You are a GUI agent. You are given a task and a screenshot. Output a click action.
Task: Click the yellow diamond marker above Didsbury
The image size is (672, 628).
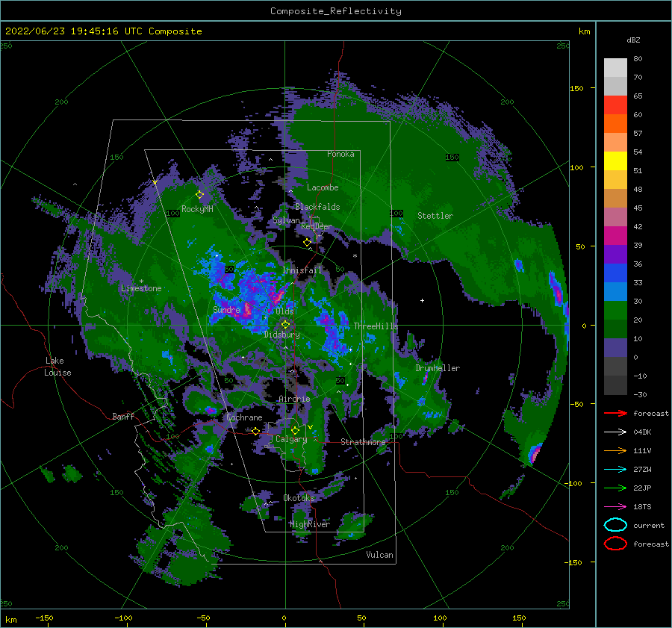coord(285,325)
